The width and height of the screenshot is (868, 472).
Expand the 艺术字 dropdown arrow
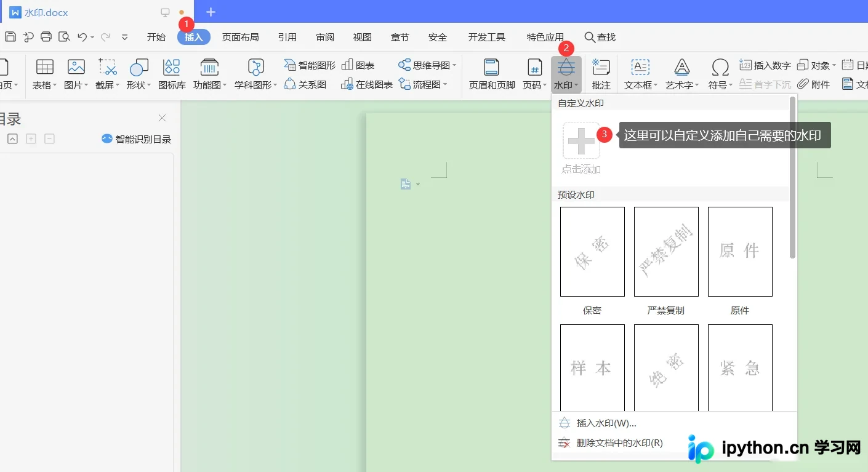coord(697,86)
